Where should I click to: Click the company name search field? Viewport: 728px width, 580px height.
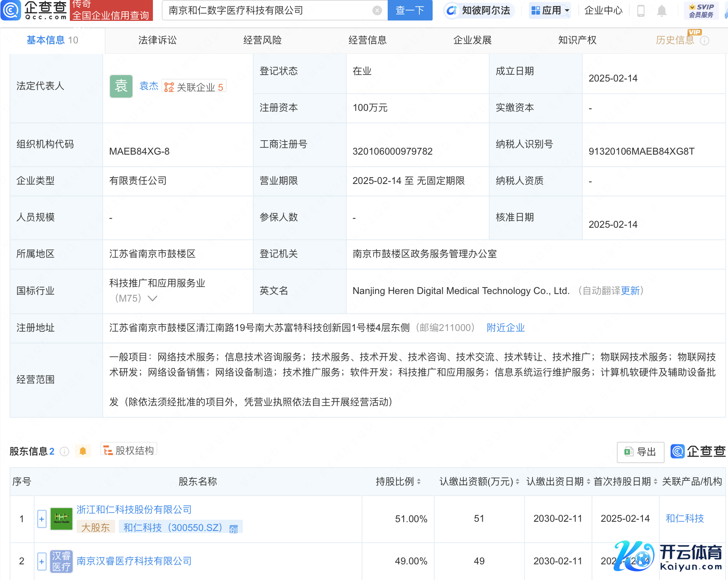pos(269,10)
